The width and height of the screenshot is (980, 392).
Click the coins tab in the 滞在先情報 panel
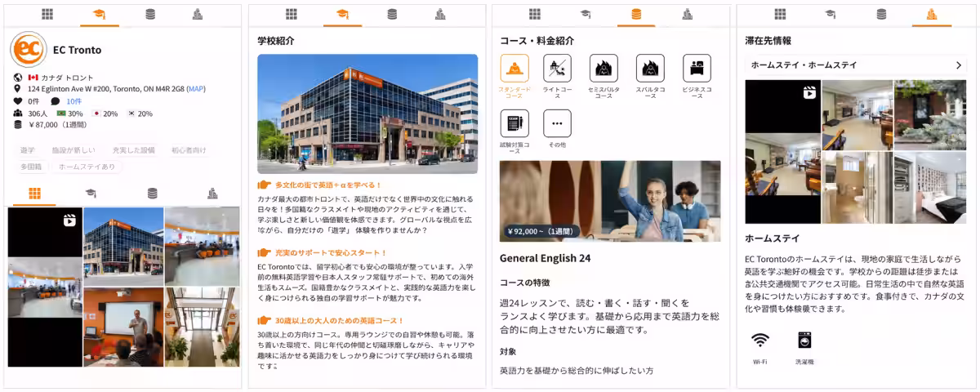point(881,14)
